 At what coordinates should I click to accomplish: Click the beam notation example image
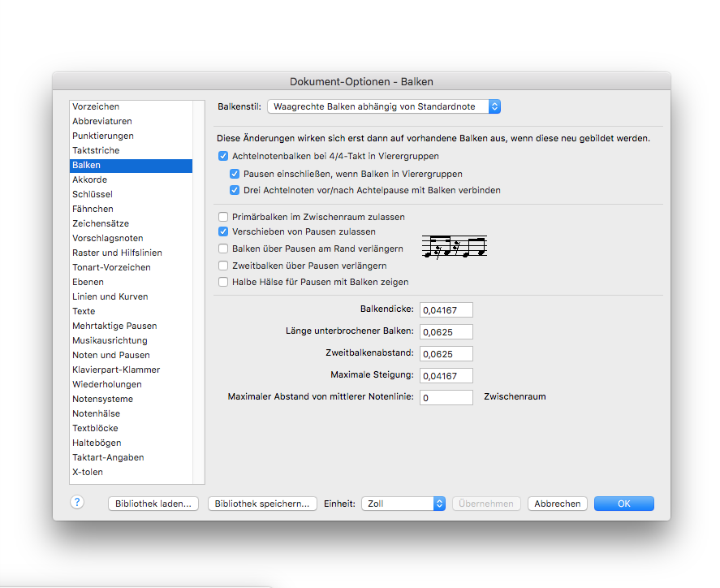coord(454,247)
